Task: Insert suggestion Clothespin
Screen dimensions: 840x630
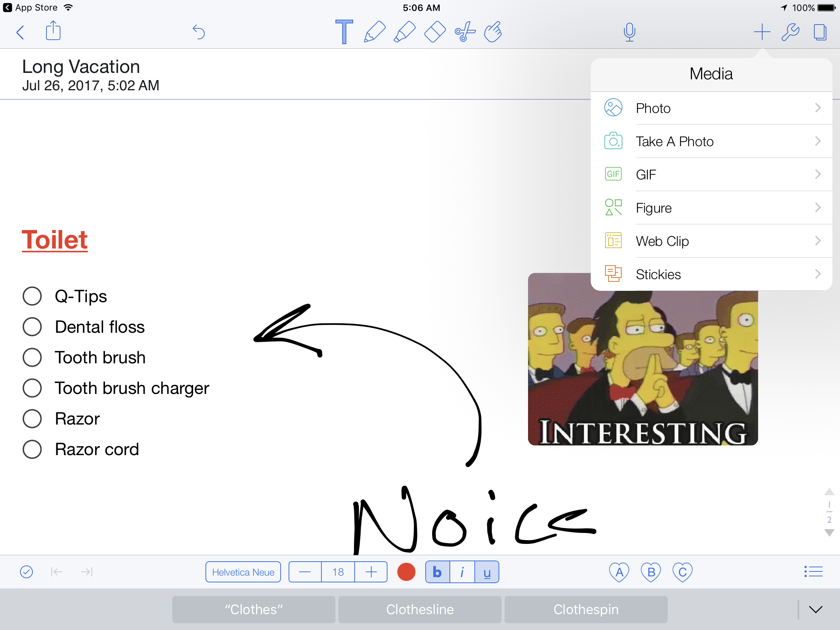Action: pos(586,610)
